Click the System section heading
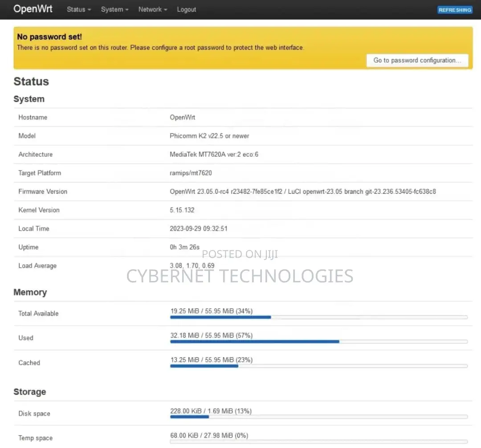Screen dimensions: 481x448 pyautogui.click(x=29, y=99)
